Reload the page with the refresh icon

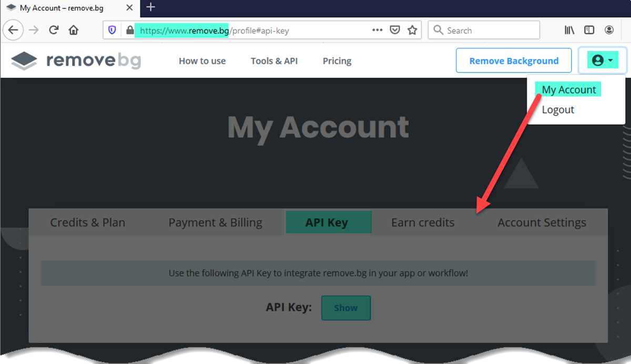tap(54, 30)
